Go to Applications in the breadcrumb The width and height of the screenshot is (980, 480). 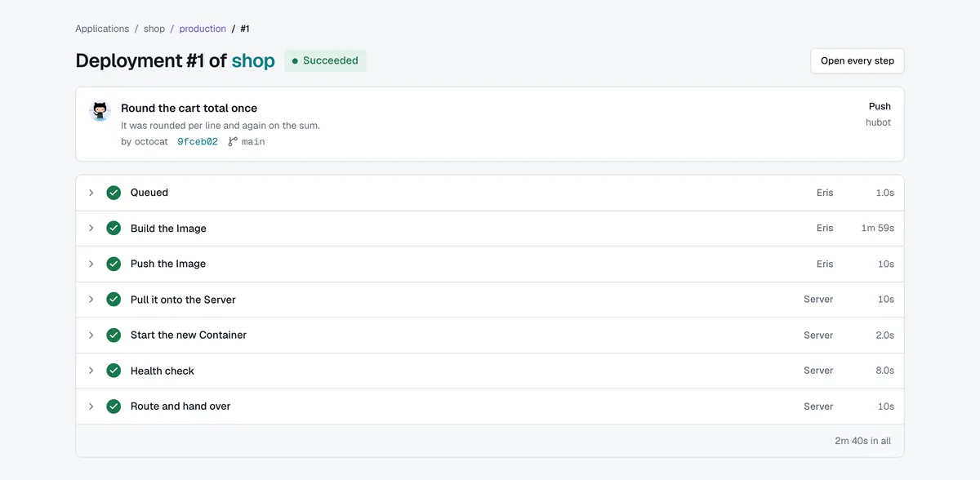click(x=102, y=29)
